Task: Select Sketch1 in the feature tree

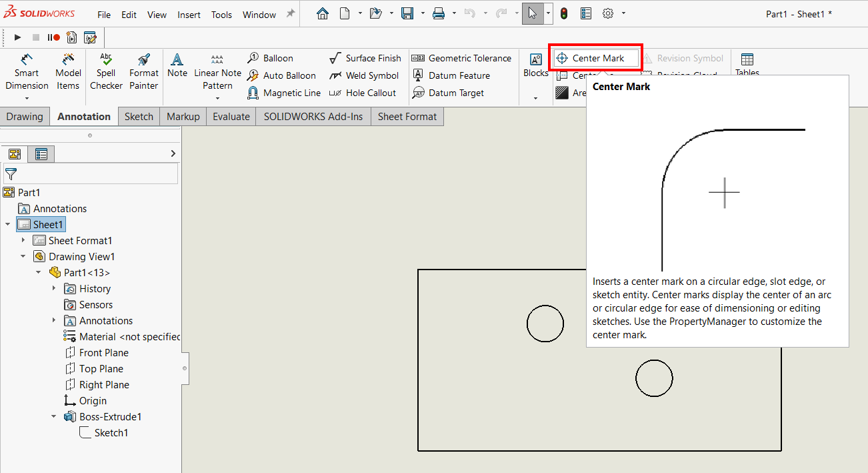Action: pyautogui.click(x=103, y=432)
